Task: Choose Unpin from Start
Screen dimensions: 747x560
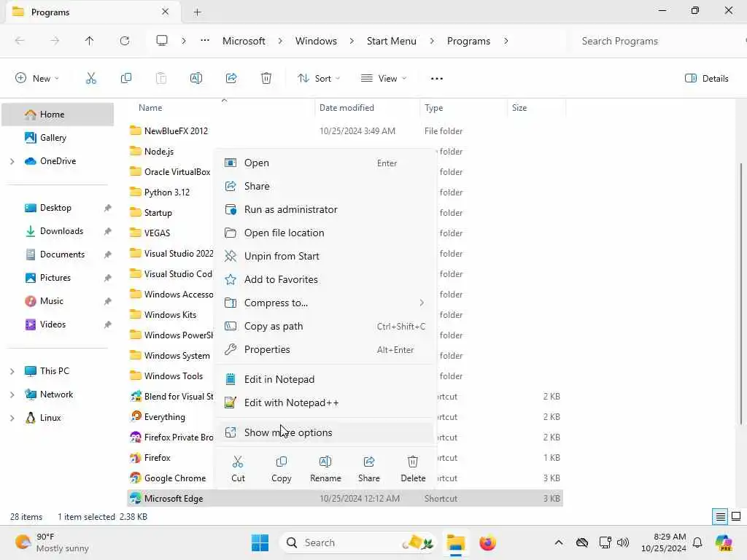Action: 325,256
